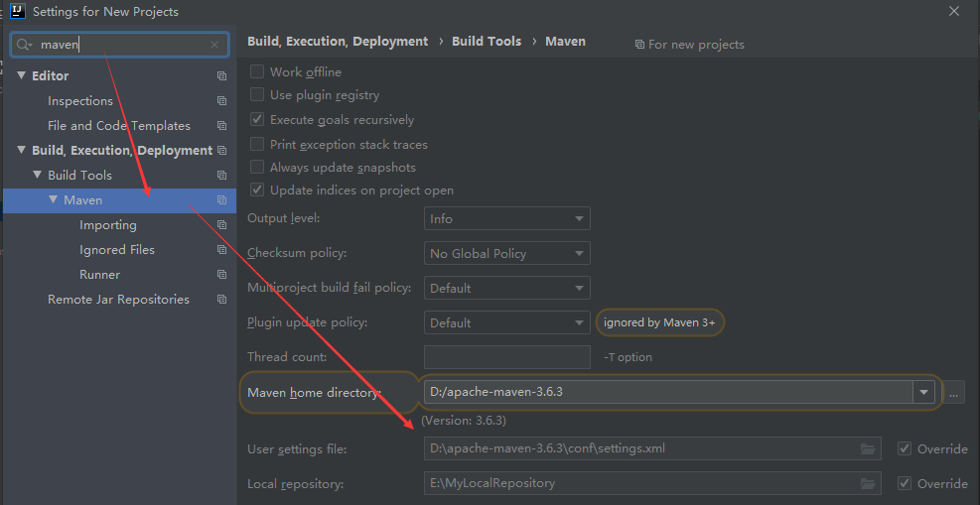
Task: Click the copy icon beside Build Tools
Action: click(x=221, y=176)
